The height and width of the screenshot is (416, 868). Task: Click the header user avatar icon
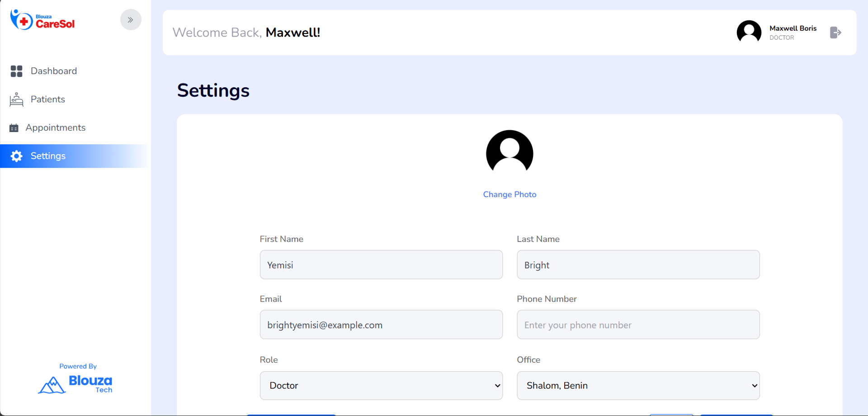tap(749, 33)
